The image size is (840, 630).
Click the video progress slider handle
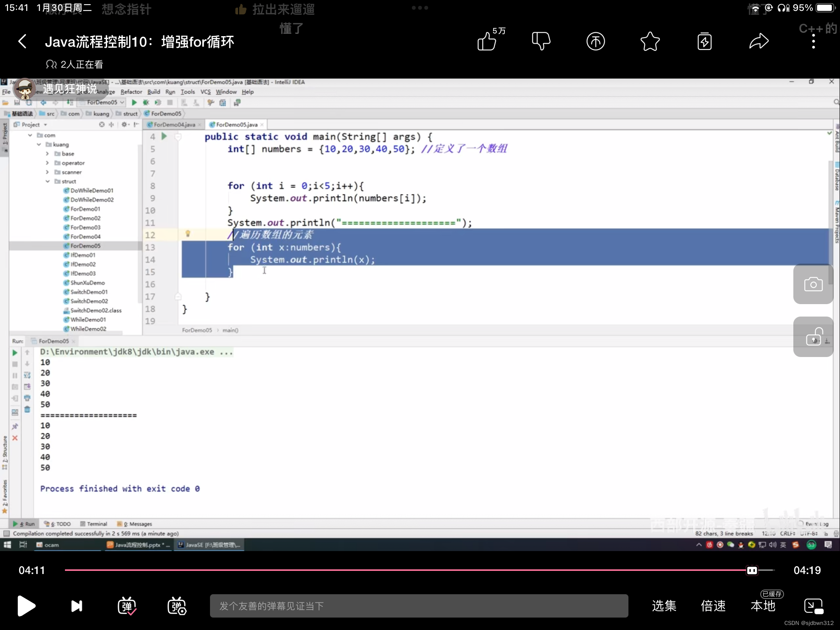pos(752,570)
